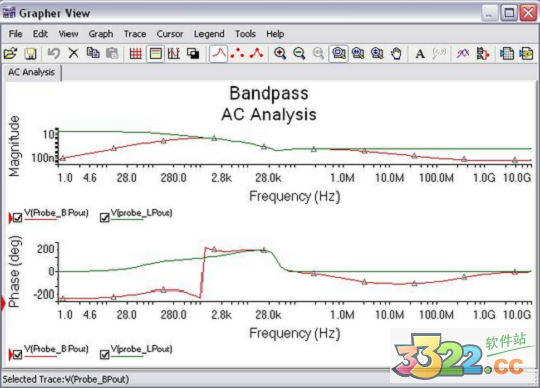Click the Open file toolbar icon

(x=10, y=54)
